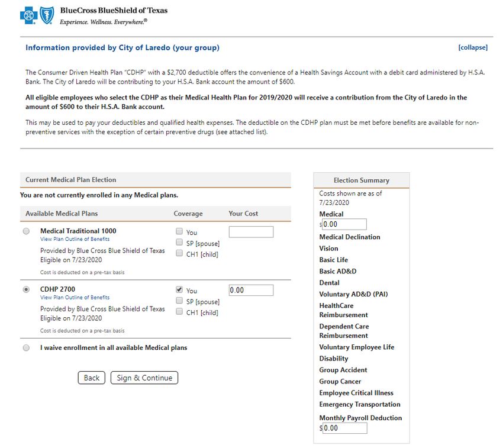Click the Medical cost field in Election Summary

(344, 224)
